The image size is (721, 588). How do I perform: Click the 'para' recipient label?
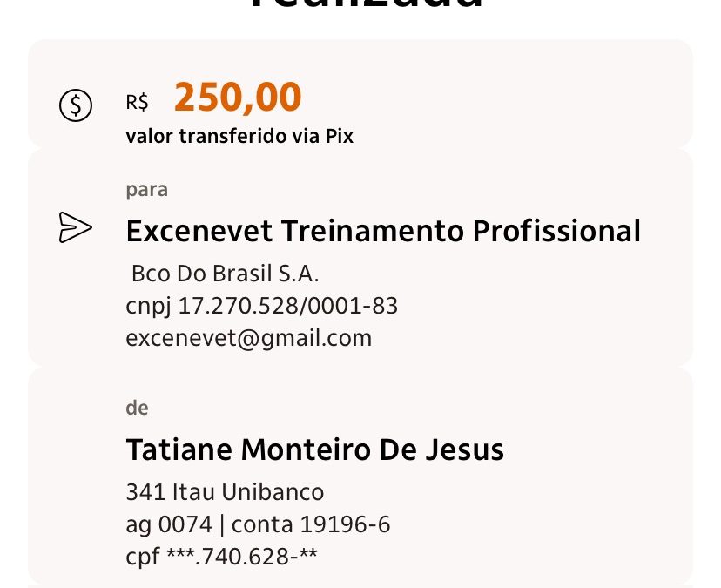pos(146,189)
